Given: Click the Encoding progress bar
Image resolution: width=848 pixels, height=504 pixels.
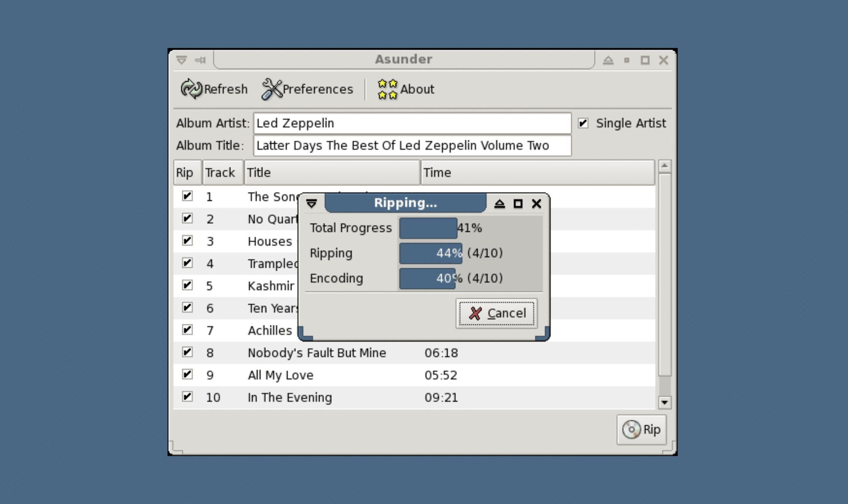Looking at the screenshot, I should click(x=470, y=278).
